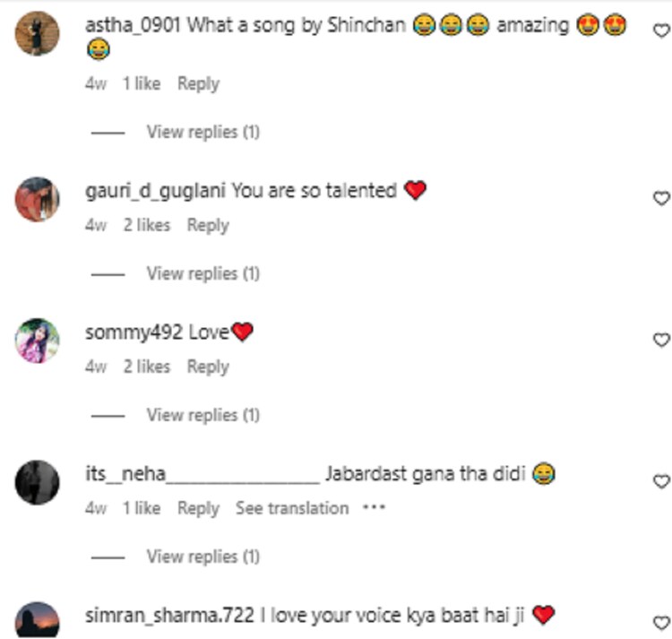Open sommy492 username profile link
Viewport: 672px width, 639px height.
(134, 333)
